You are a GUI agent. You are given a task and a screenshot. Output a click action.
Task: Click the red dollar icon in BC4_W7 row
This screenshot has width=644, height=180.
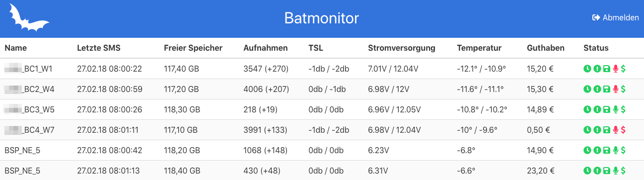pyautogui.click(x=623, y=130)
